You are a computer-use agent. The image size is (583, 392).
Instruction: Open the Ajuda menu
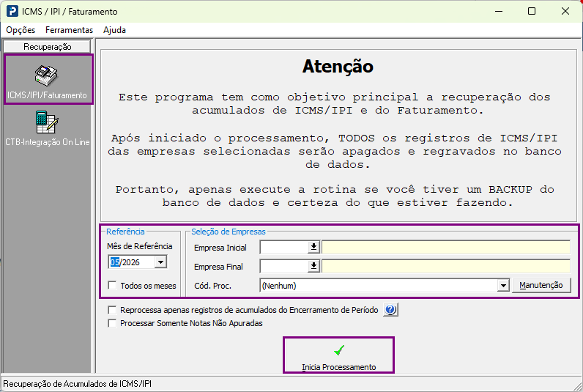(114, 30)
